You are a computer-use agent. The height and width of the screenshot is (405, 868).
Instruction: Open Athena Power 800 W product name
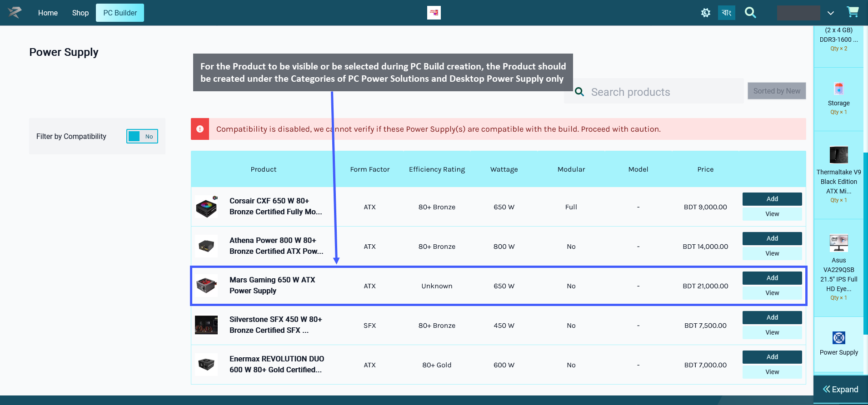(x=276, y=246)
